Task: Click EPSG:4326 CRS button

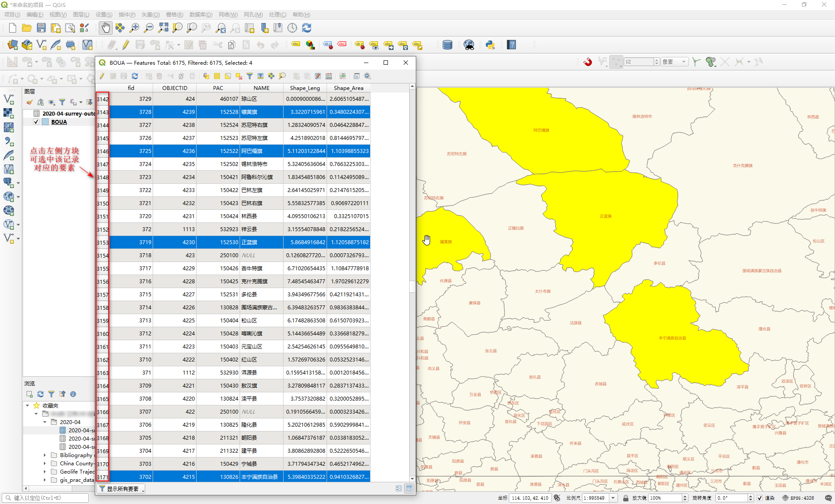Action: pos(798,498)
